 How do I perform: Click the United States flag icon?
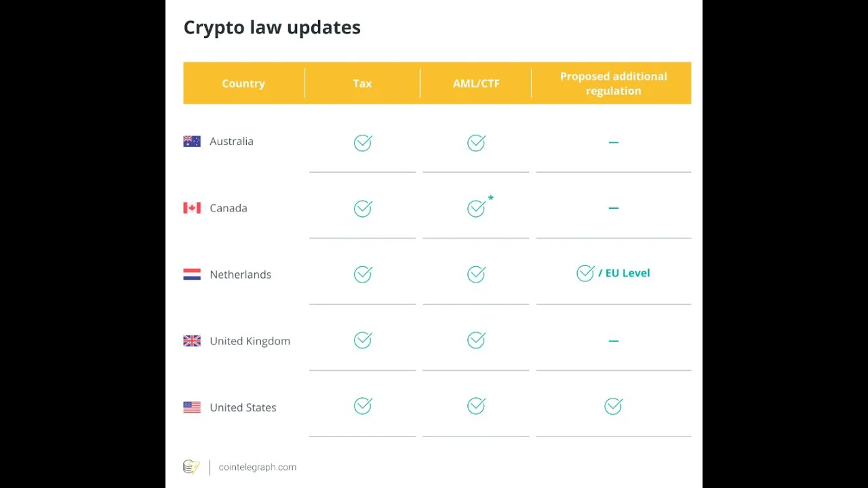pos(192,407)
